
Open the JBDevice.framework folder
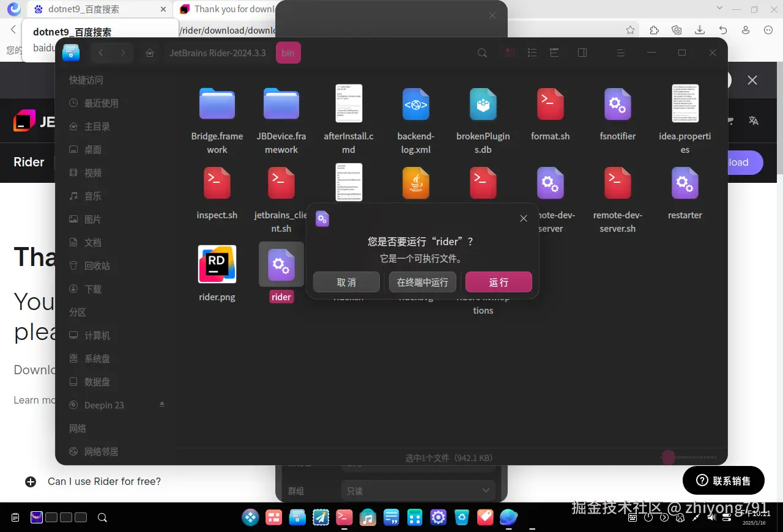point(281,104)
